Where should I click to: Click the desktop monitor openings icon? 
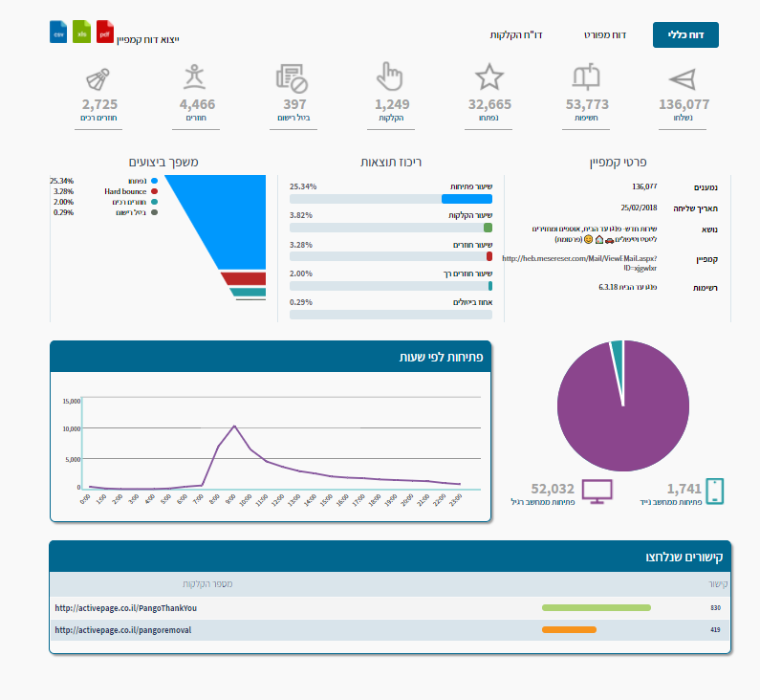(x=598, y=492)
